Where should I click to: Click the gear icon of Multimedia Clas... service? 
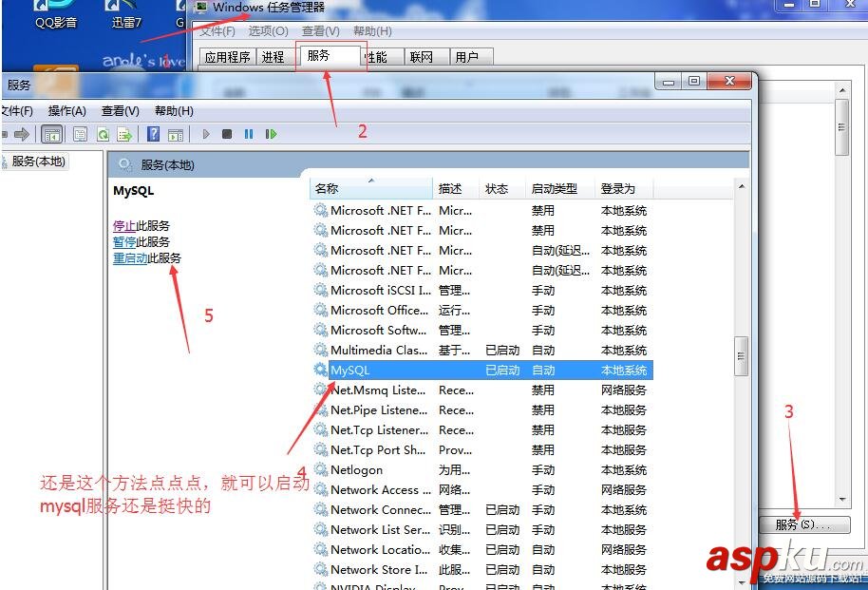(x=321, y=350)
